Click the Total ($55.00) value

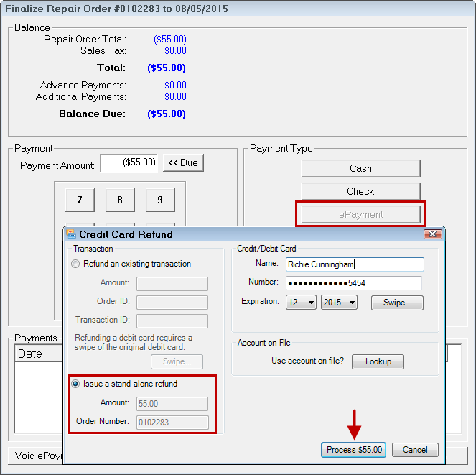pyautogui.click(x=167, y=68)
